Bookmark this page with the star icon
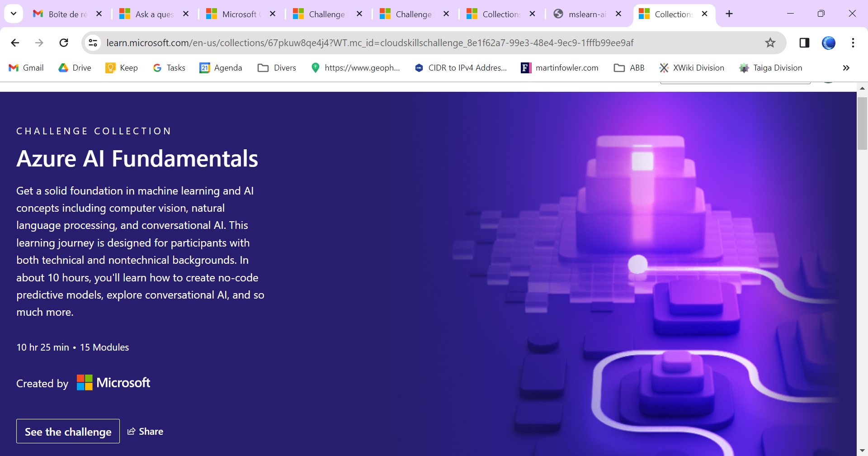Viewport: 868px width, 456px height. pyautogui.click(x=770, y=43)
